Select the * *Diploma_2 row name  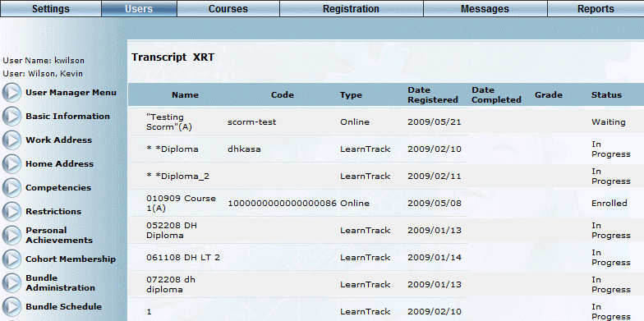coord(177,177)
